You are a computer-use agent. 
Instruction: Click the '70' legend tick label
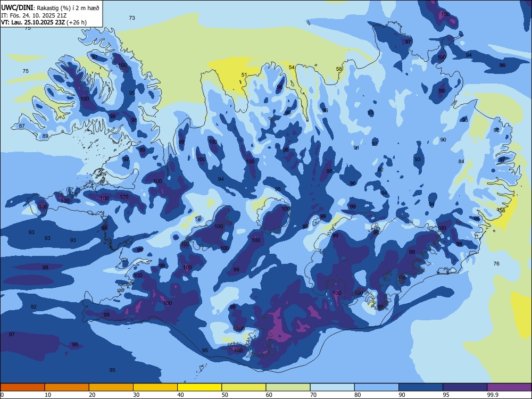(x=313, y=395)
